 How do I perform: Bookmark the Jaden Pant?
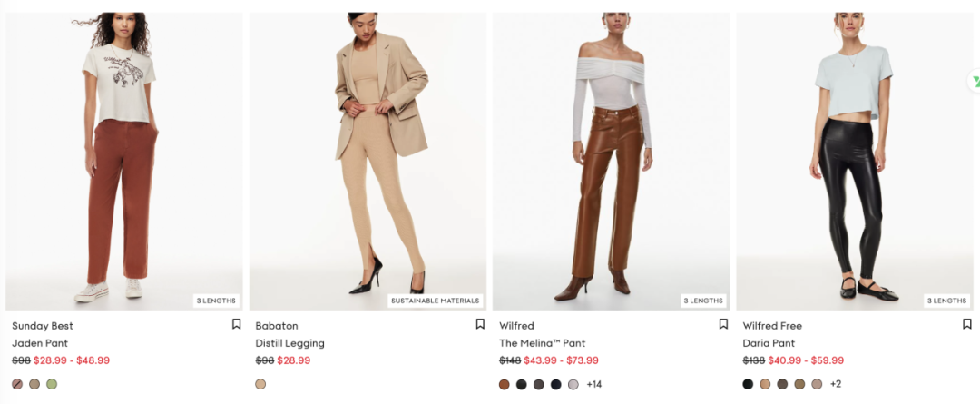(236, 324)
